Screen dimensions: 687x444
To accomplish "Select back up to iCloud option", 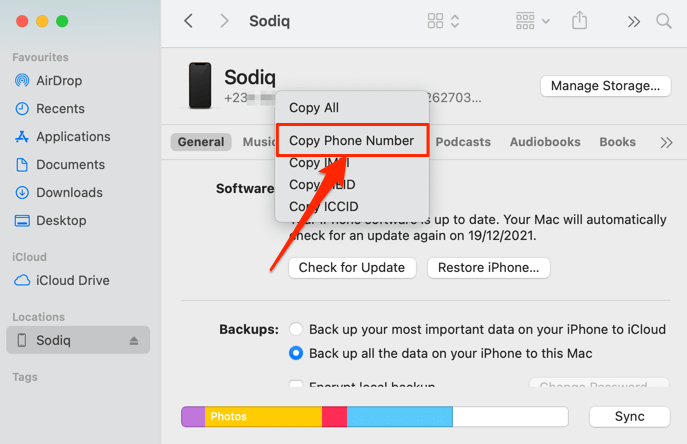I will (x=296, y=329).
